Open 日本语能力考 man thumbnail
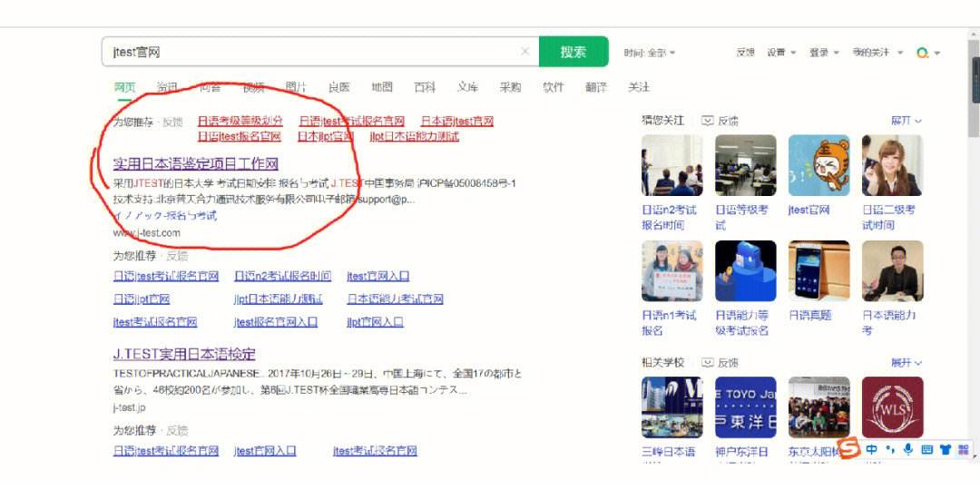The height and width of the screenshot is (490, 980). pyautogui.click(x=893, y=271)
